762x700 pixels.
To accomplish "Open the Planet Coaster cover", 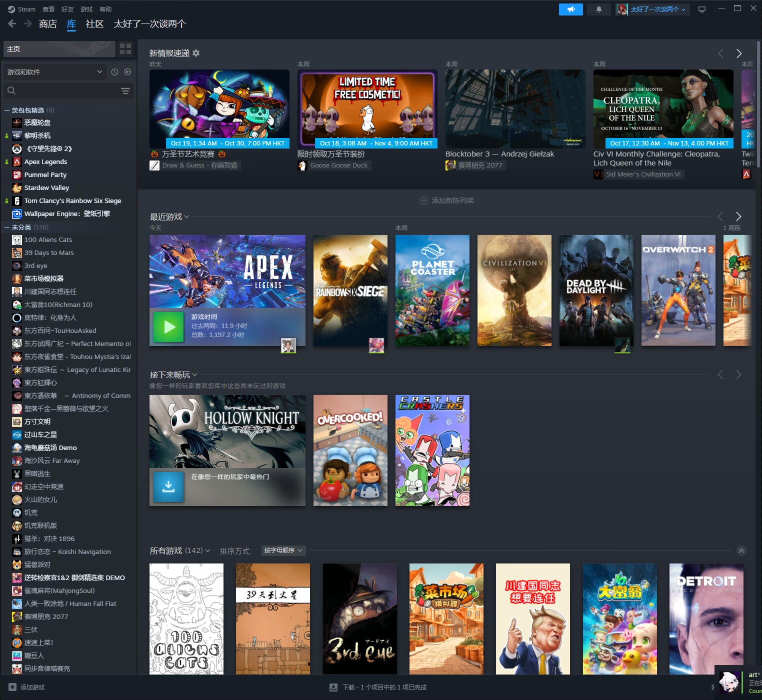I will [x=432, y=290].
